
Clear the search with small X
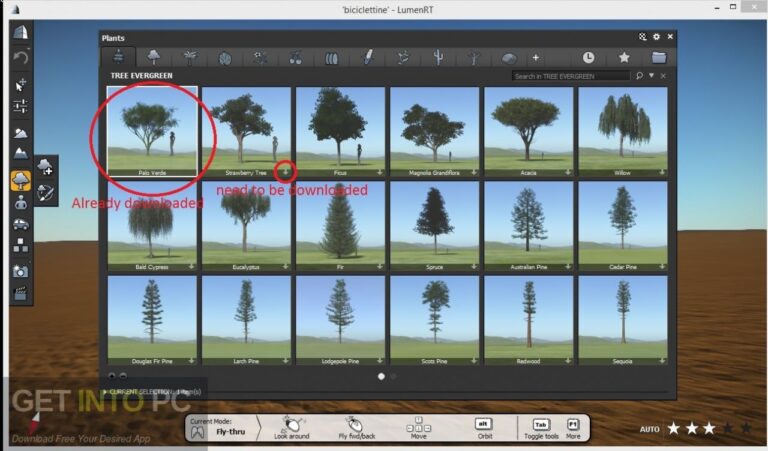tap(663, 75)
